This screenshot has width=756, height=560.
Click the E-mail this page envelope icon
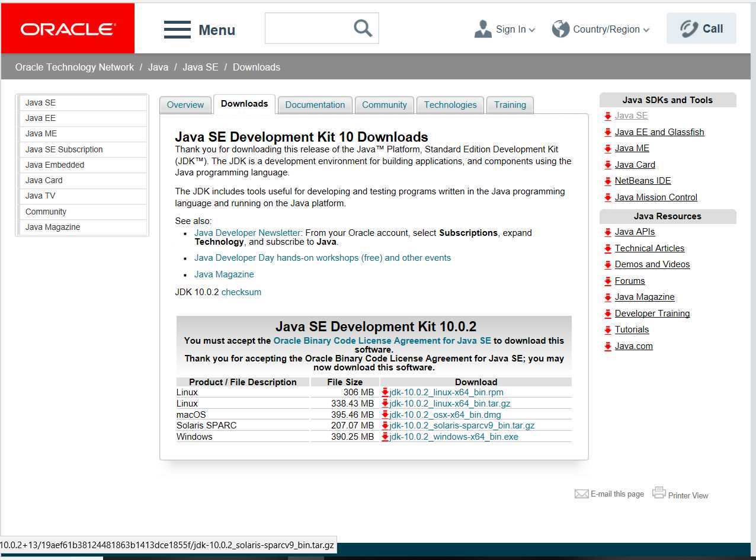pos(582,494)
